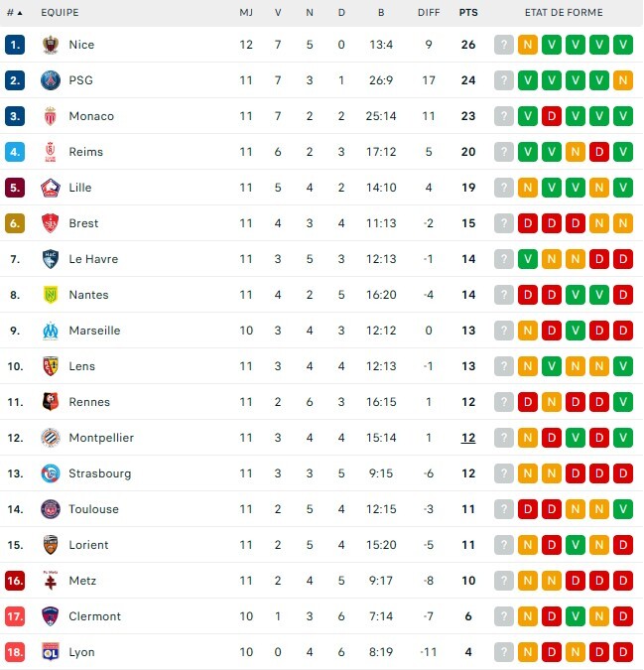Sort standings by DIFF column header
Image resolution: width=644 pixels, height=670 pixels.
click(429, 13)
